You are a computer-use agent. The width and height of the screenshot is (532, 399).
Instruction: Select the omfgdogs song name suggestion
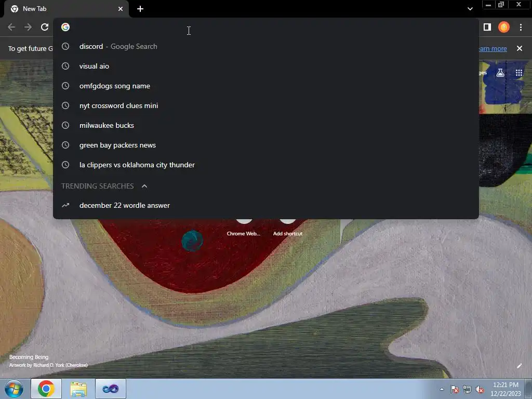(266, 86)
